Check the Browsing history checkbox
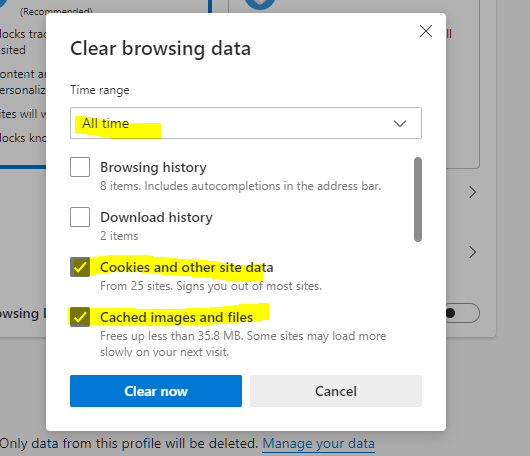This screenshot has width=530, height=456. [80, 167]
